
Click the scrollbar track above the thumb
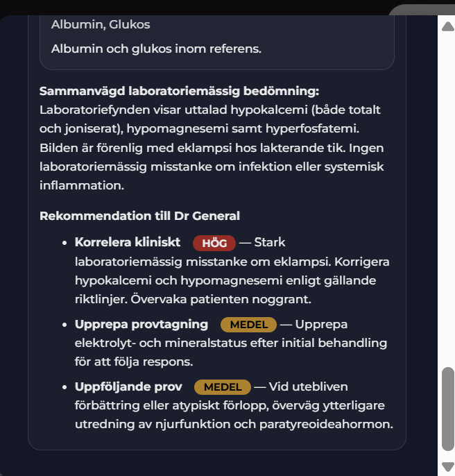click(447, 208)
